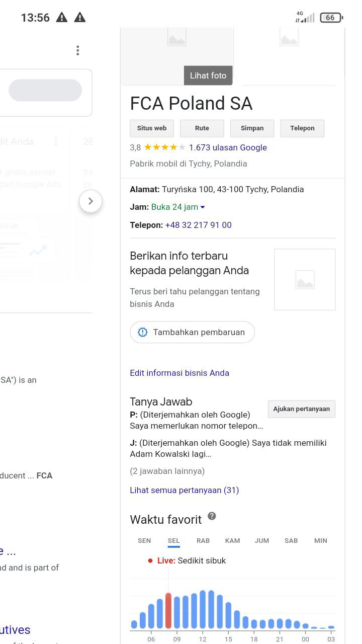The width and height of the screenshot is (362, 644).
Task: Click the Rute directions button
Action: [202, 128]
